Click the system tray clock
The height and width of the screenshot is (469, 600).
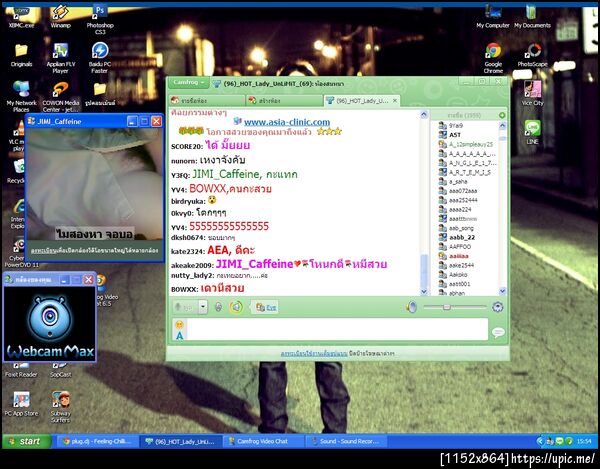[584, 441]
